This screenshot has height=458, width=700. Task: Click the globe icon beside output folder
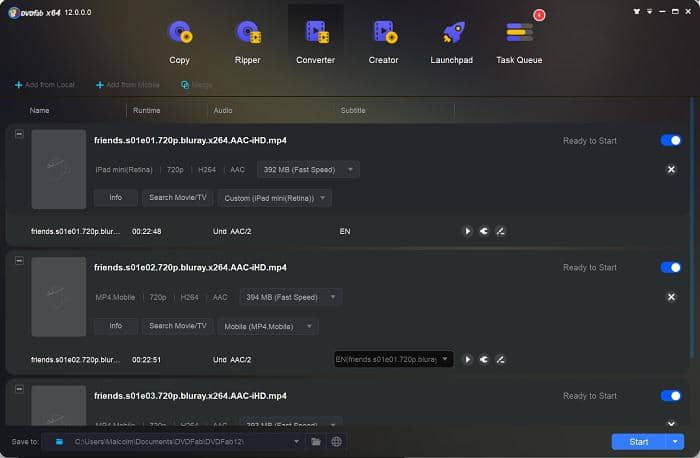(x=337, y=441)
